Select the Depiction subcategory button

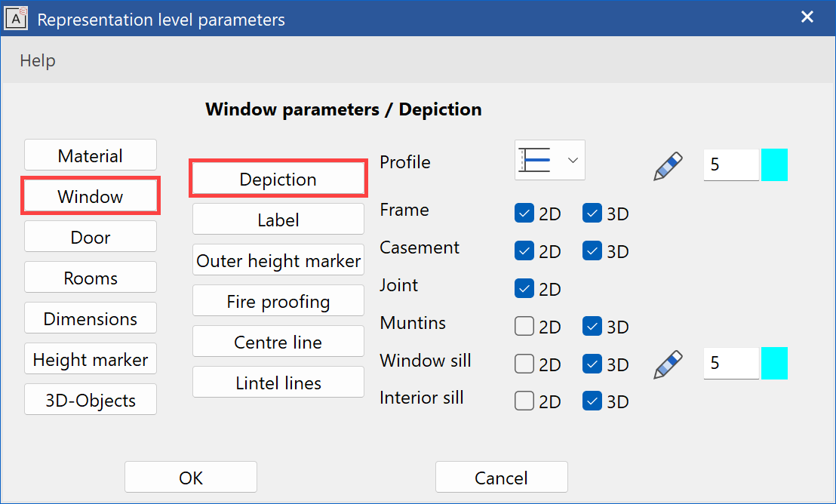(x=278, y=179)
